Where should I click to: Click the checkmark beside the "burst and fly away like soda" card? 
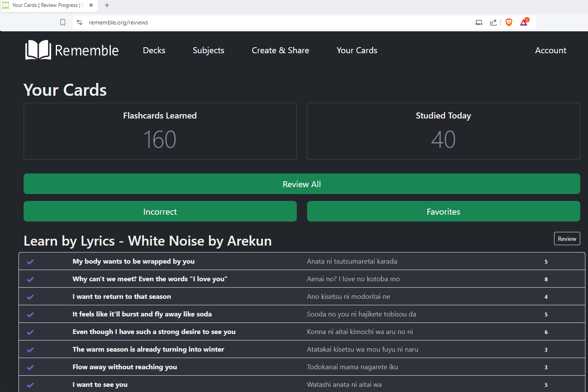[x=30, y=314]
